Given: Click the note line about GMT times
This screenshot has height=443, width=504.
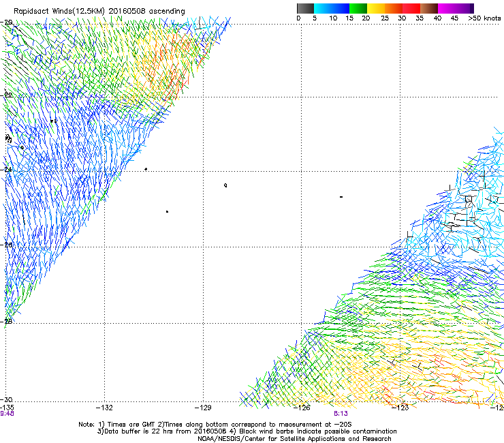Looking at the screenshot, I should coord(215,425).
